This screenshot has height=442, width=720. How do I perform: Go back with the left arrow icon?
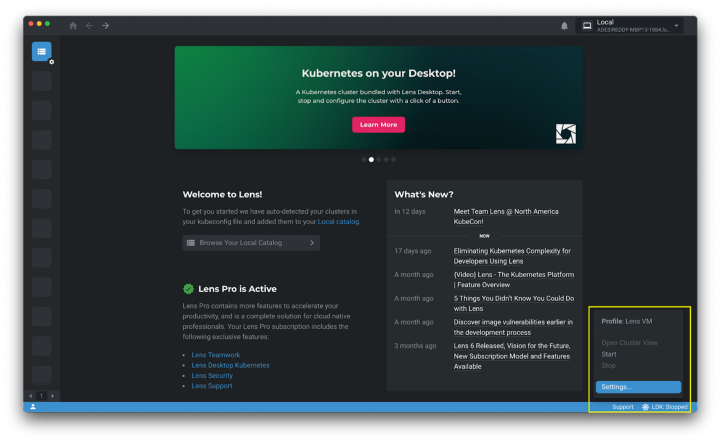(x=89, y=25)
